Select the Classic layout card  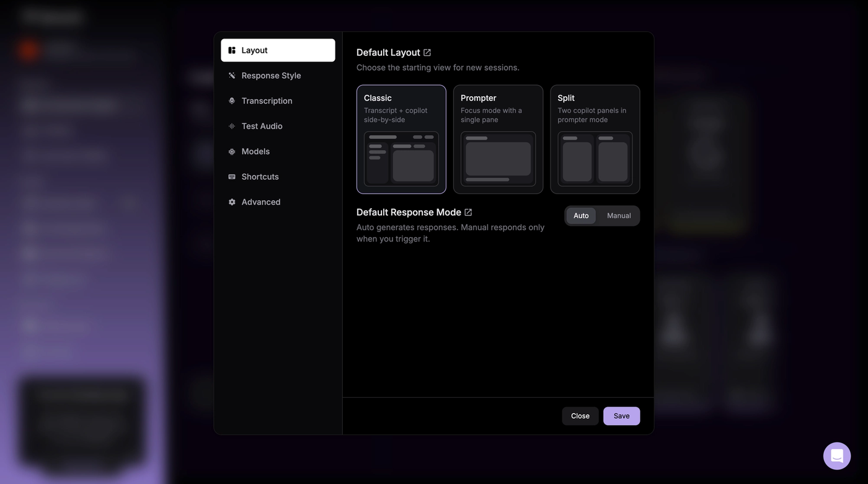tap(401, 140)
